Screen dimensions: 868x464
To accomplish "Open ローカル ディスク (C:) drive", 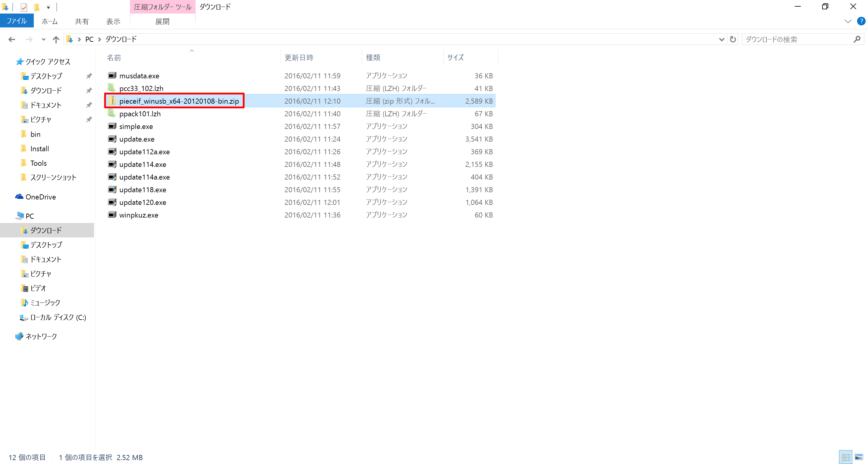I will tap(58, 317).
